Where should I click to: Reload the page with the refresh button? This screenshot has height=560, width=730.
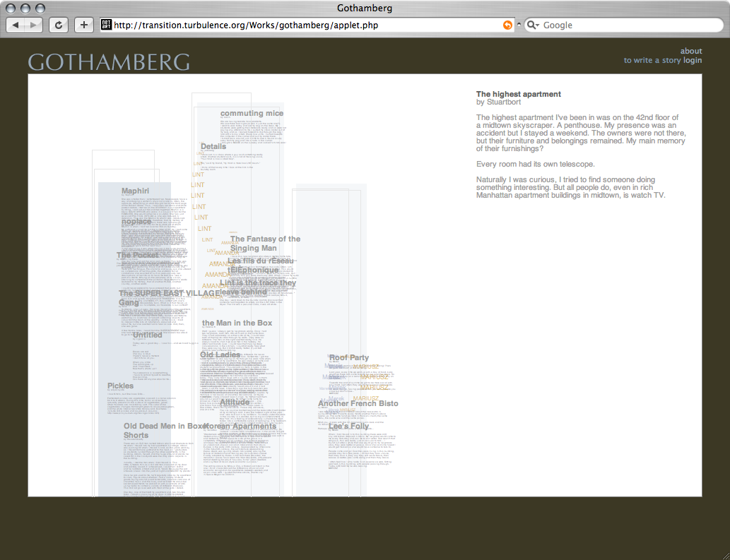58,25
